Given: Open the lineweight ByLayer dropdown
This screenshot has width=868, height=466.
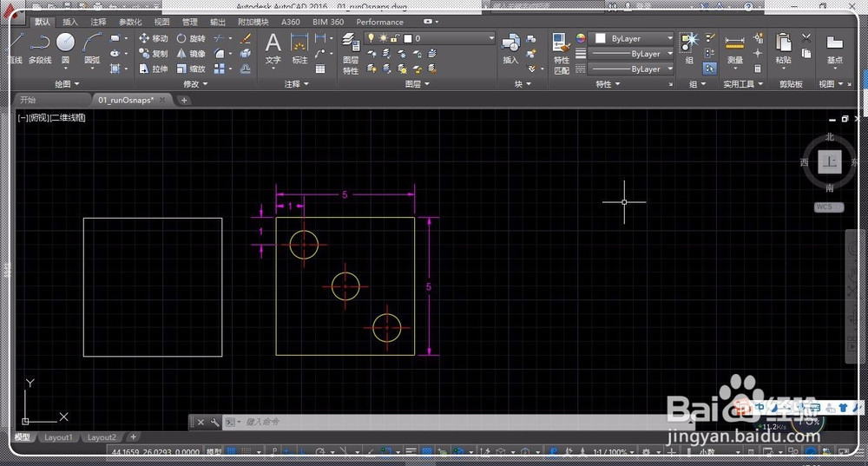Looking at the screenshot, I should (631, 54).
